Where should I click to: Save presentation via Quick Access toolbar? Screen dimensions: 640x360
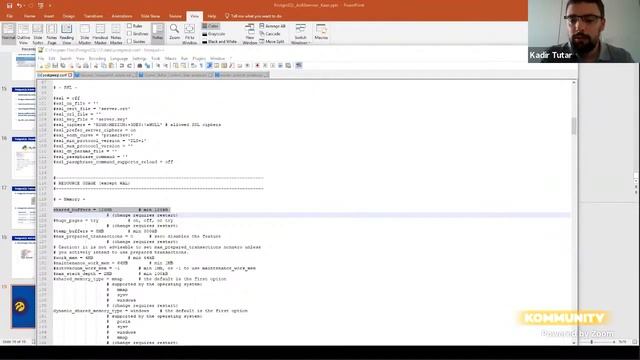[x=9, y=5]
